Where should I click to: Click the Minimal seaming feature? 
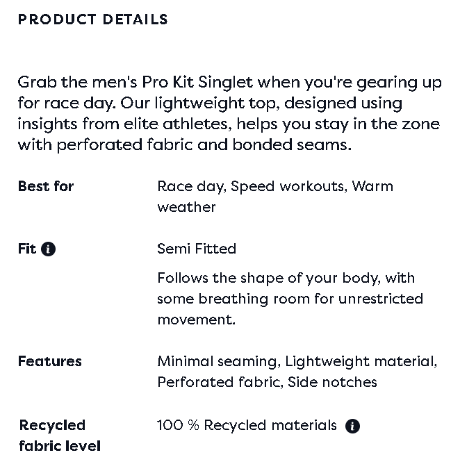point(218,361)
